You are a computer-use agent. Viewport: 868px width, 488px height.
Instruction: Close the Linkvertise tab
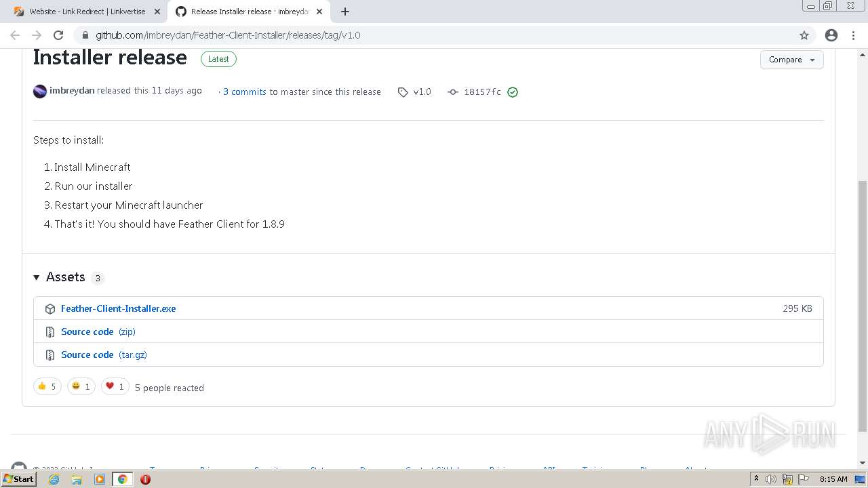[157, 12]
